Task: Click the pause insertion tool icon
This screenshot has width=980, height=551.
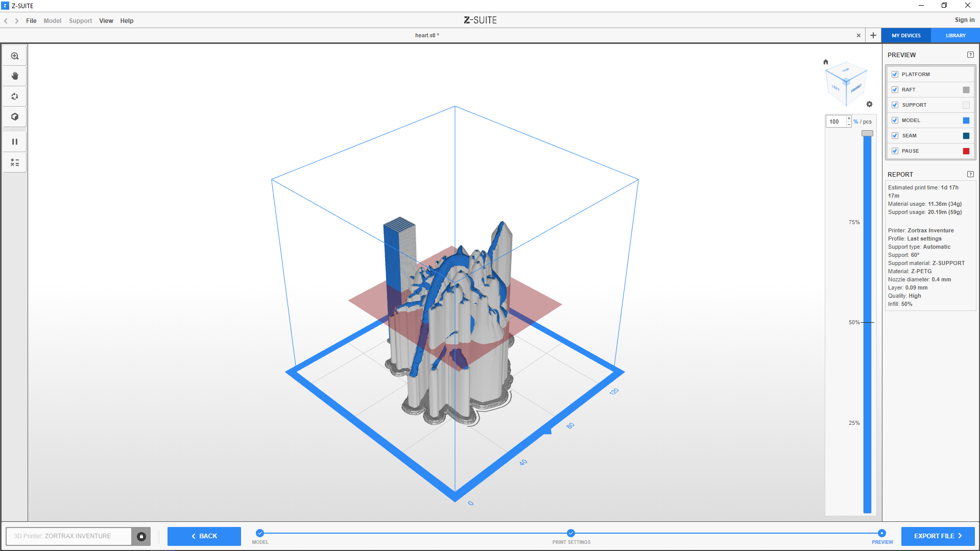Action: click(x=15, y=142)
